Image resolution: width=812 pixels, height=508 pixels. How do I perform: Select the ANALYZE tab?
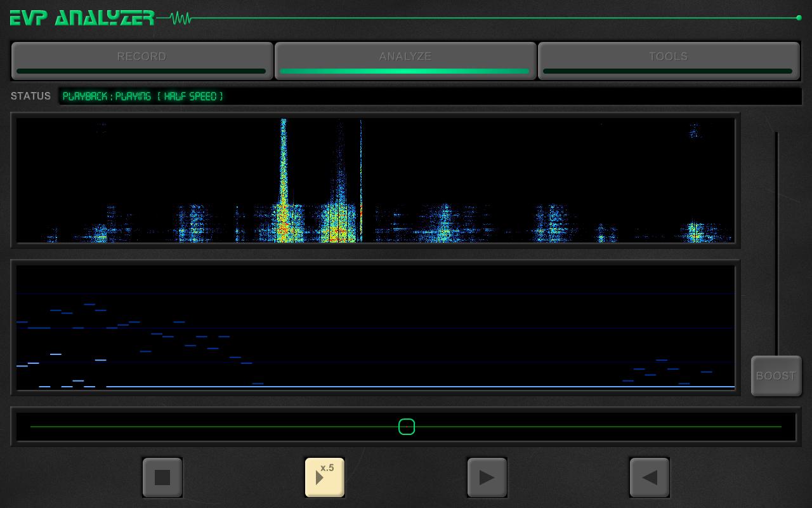tap(405, 61)
